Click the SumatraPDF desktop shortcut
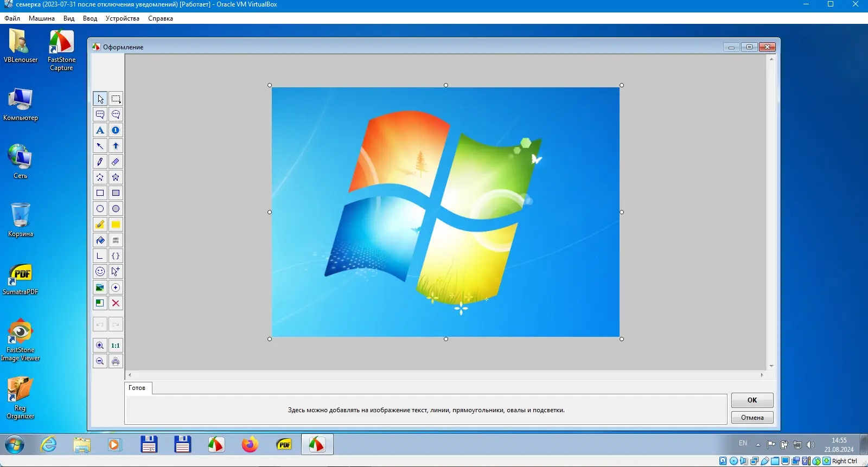Image resolution: width=868 pixels, height=467 pixels. coord(21,279)
